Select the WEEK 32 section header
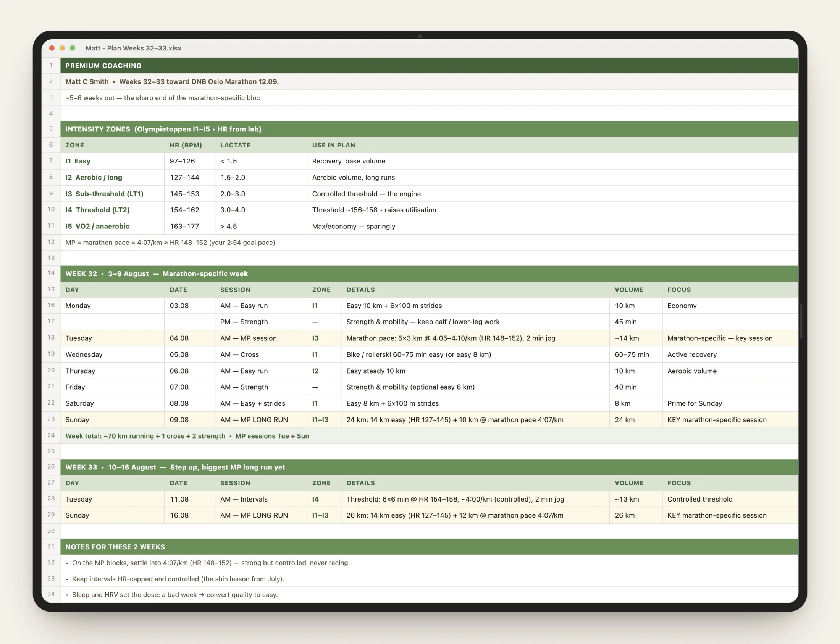The height and width of the screenshot is (644, 840). (x=429, y=274)
